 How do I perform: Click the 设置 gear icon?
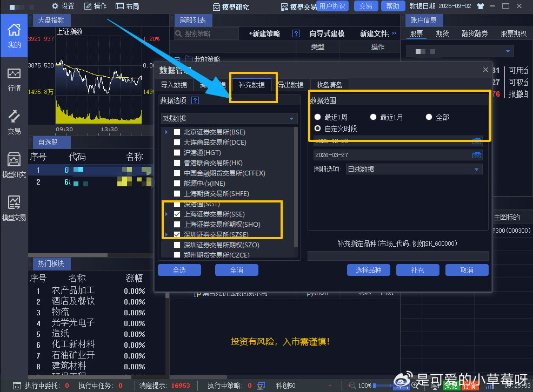56,6
